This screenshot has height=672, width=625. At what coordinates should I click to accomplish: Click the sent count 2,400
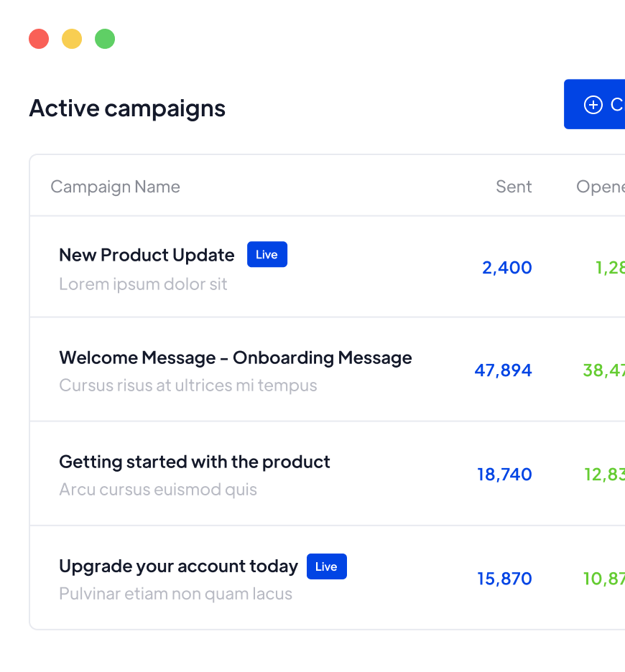click(506, 268)
